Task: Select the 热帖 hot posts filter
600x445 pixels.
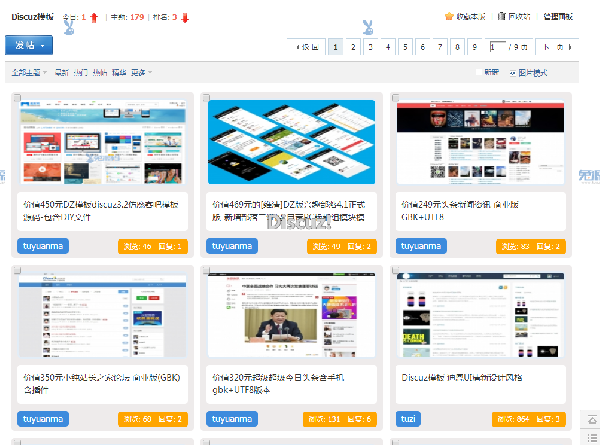Action: 100,72
